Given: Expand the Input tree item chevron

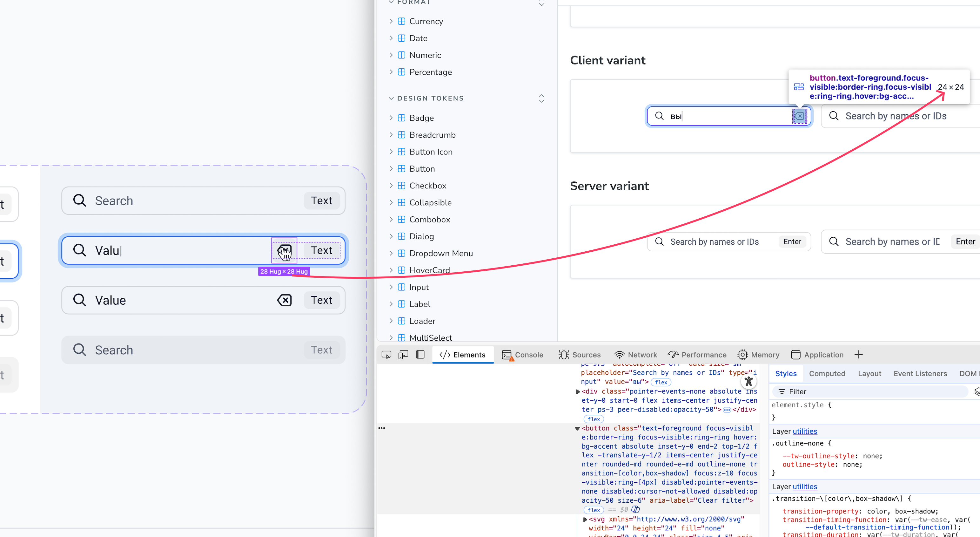Looking at the screenshot, I should (x=391, y=287).
